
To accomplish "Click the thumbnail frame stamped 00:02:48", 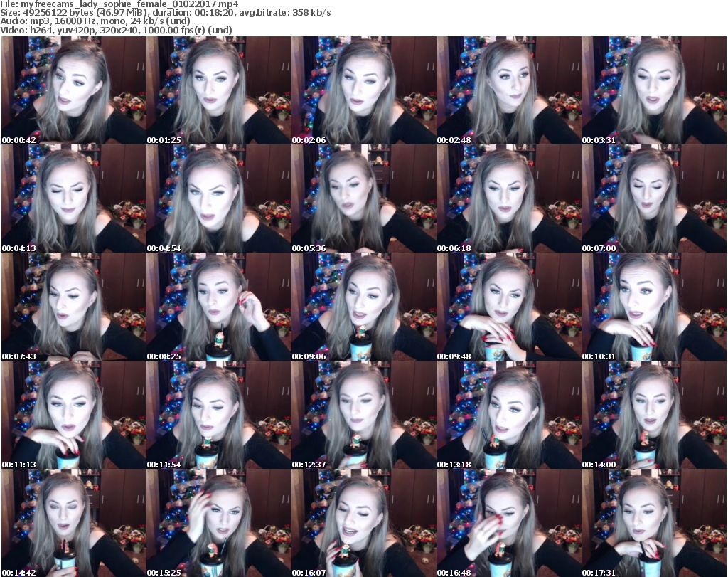I will coord(509,90).
